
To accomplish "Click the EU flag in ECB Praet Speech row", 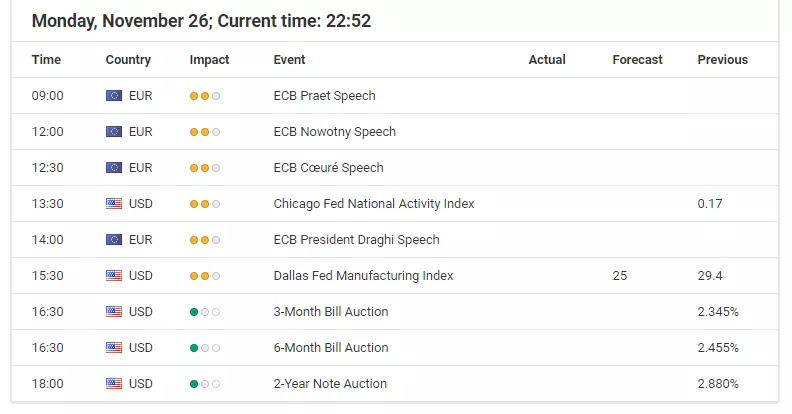I will point(114,95).
